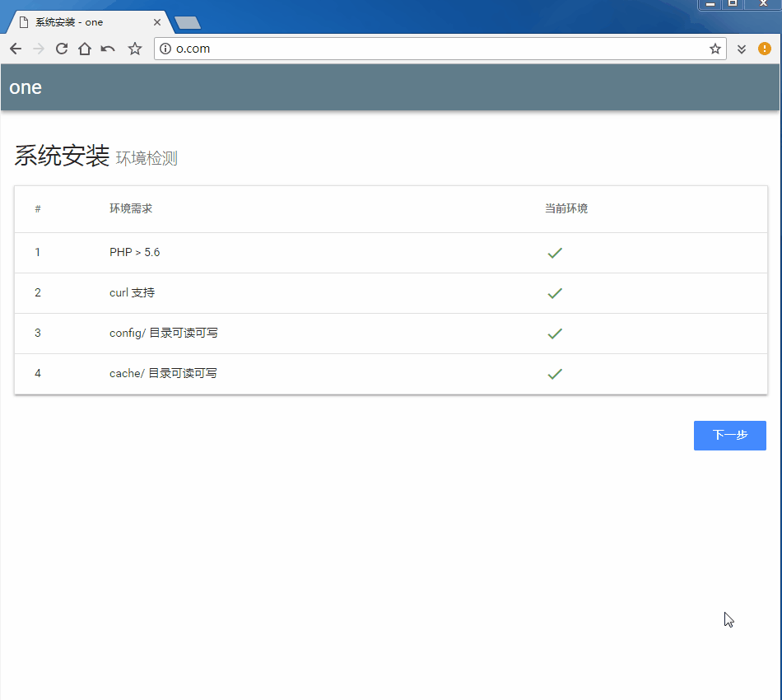Select the PHP > 5.6 requirement row

click(x=134, y=252)
